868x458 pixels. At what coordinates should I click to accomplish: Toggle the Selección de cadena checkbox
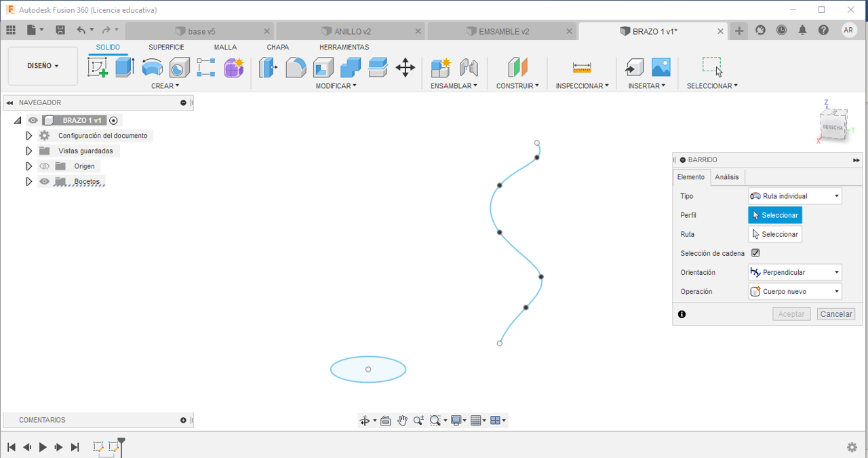755,253
